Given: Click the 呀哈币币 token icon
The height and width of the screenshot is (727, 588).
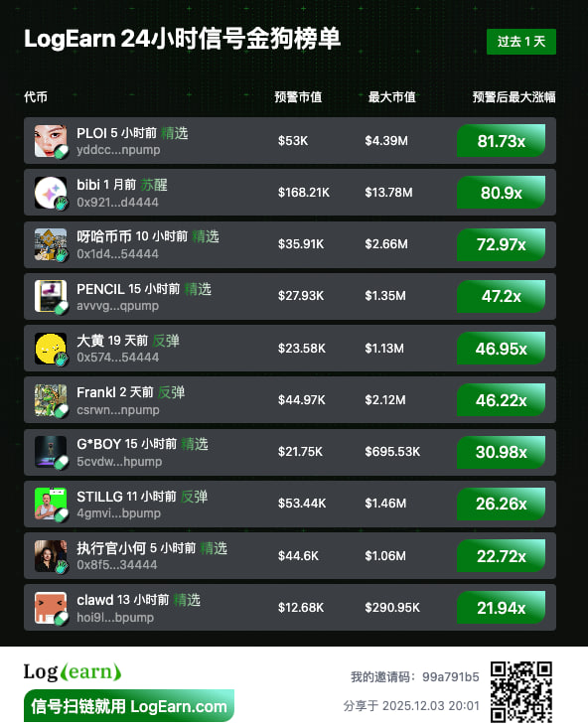Looking at the screenshot, I should coord(51,244).
